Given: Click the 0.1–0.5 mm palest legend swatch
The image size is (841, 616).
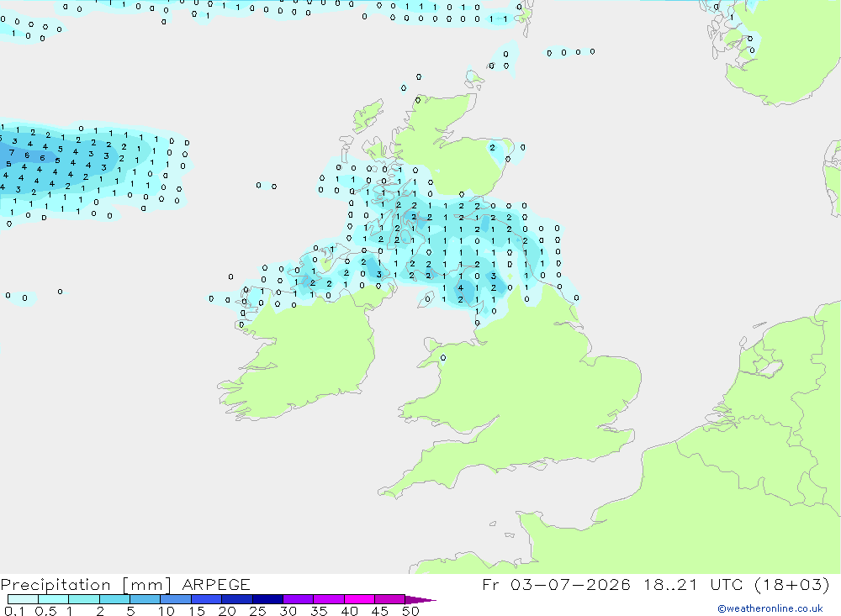Looking at the screenshot, I should [x=23, y=599].
